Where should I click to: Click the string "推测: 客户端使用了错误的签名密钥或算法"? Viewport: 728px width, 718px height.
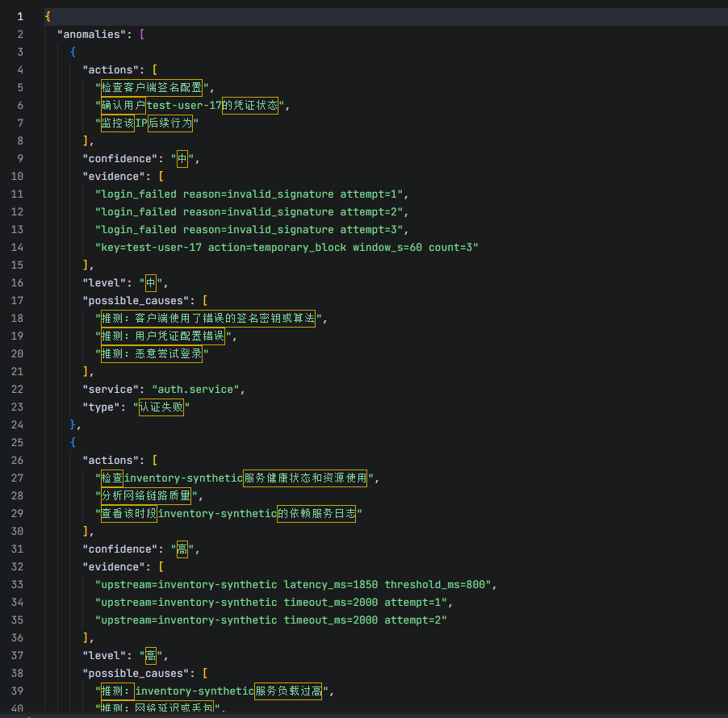coord(208,319)
